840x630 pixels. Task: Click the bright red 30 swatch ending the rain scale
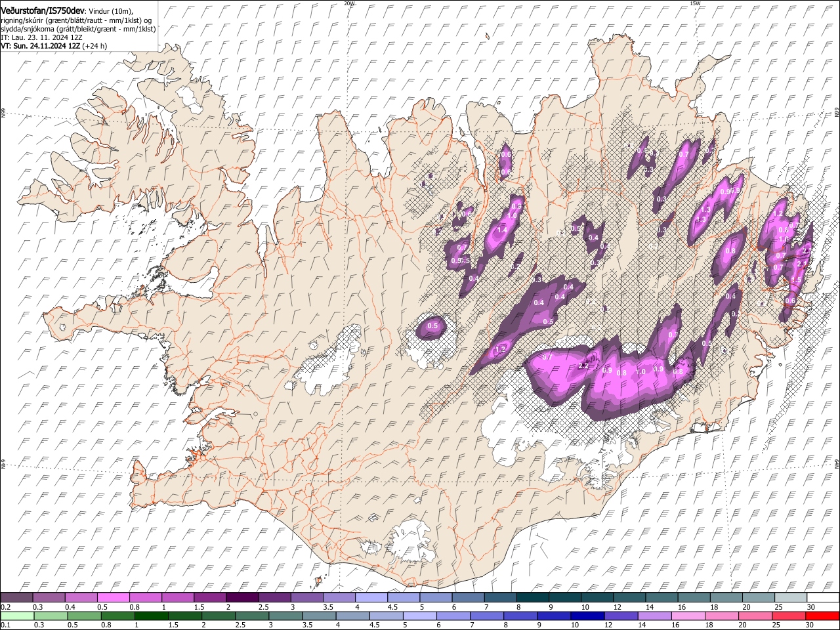point(822,616)
